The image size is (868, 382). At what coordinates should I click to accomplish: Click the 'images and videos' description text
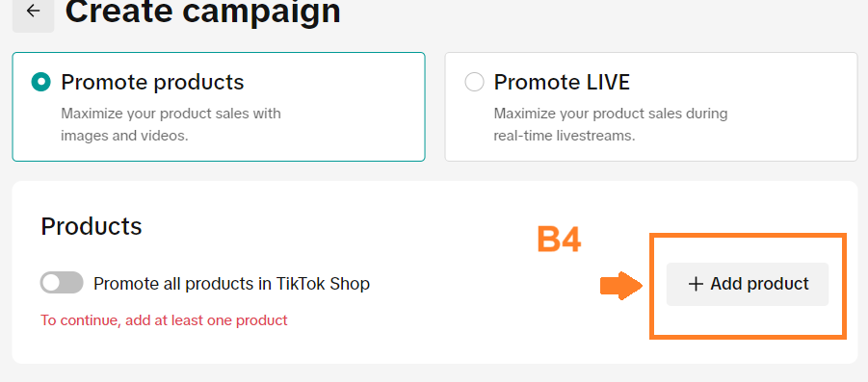click(124, 136)
